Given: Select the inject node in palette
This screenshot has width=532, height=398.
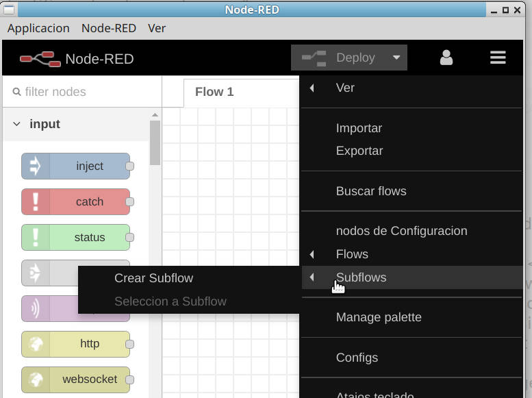Looking at the screenshot, I should pyautogui.click(x=75, y=166).
